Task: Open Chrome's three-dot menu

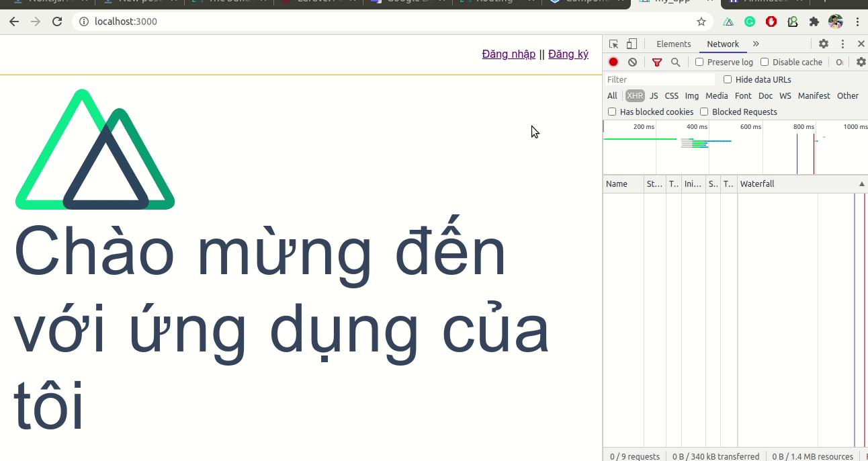Action: click(x=857, y=22)
